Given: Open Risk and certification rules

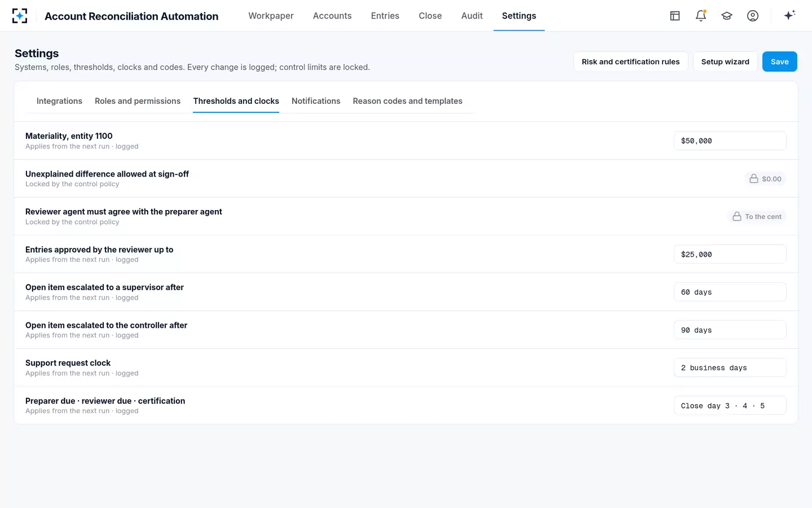Looking at the screenshot, I should (x=630, y=62).
